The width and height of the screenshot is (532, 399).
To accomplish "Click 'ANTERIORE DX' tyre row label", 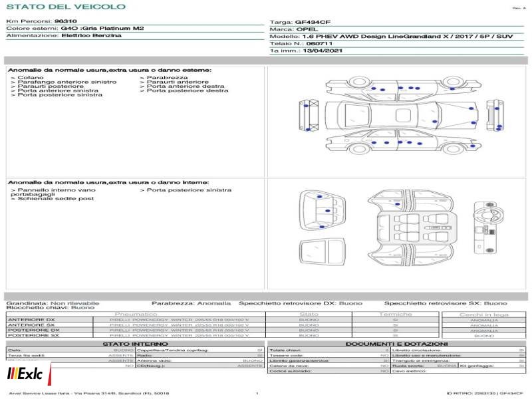I will [31, 320].
